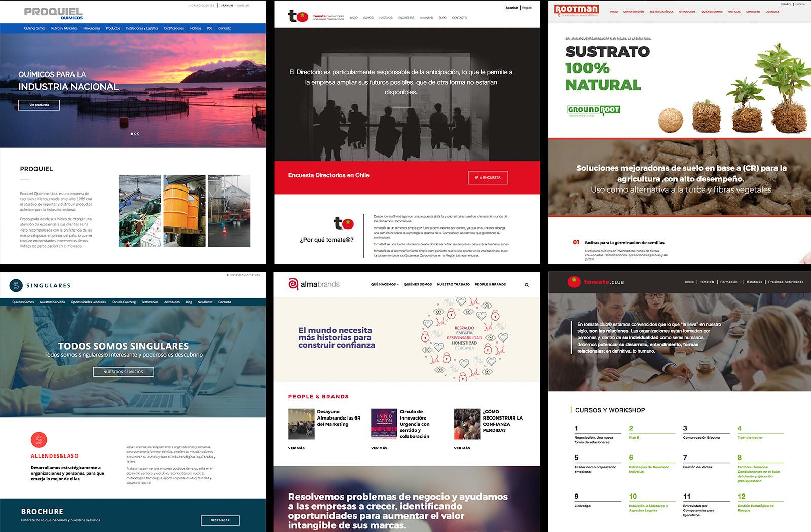811x532 pixels.
Task: Open the Innovación article thumbnail
Action: click(x=384, y=424)
